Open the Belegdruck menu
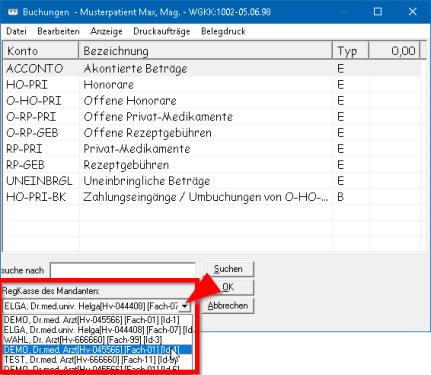Screen dimensions: 431x375 [223, 31]
